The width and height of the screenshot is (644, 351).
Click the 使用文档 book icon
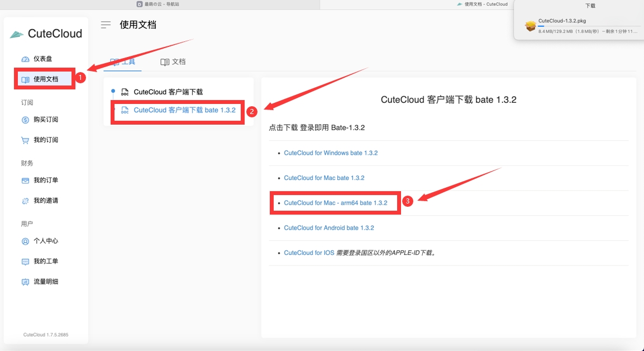point(25,79)
